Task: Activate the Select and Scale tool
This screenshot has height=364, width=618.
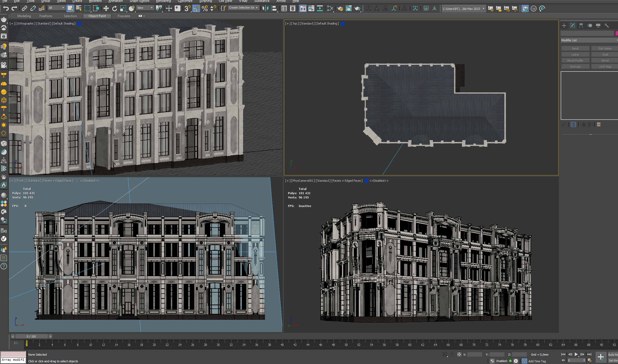Action: (x=123, y=8)
